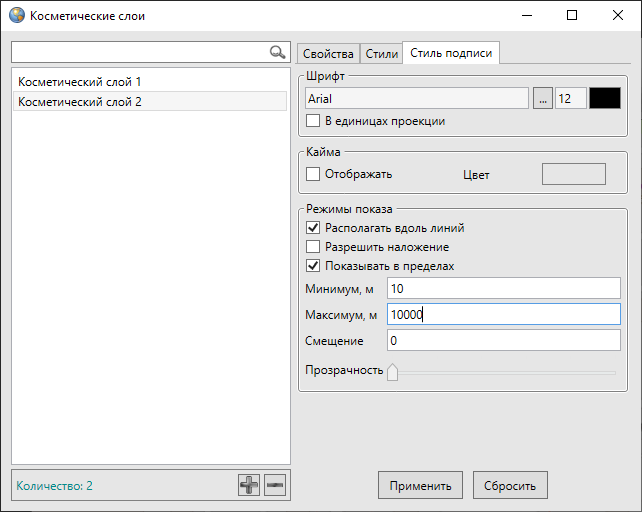The height and width of the screenshot is (512, 642).
Task: Open the black font color swatch
Action: [605, 99]
